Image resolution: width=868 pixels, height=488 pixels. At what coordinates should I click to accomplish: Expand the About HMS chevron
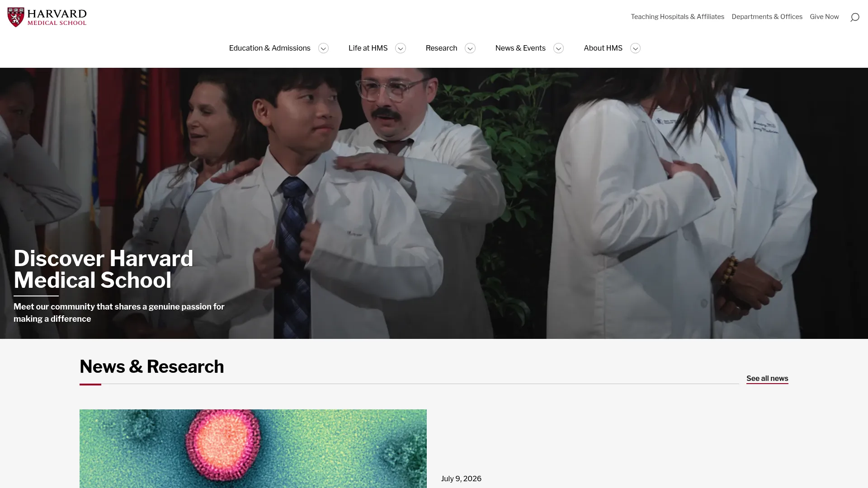click(x=635, y=48)
